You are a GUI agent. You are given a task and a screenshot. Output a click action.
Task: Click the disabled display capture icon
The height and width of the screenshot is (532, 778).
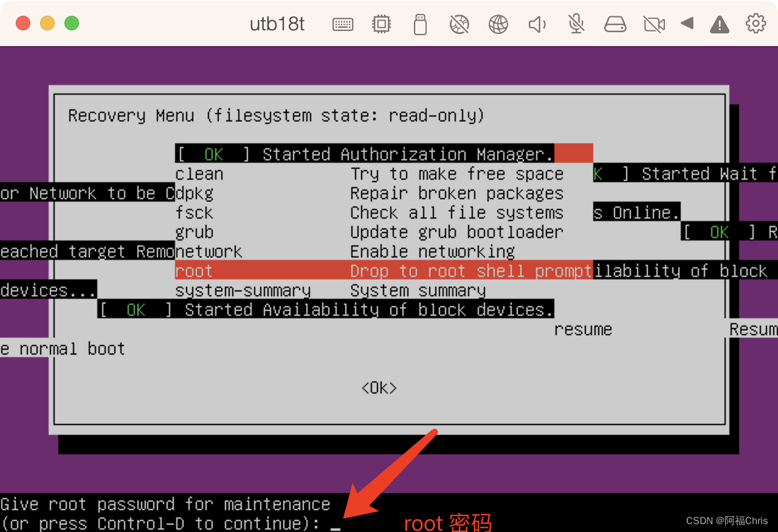click(x=459, y=24)
